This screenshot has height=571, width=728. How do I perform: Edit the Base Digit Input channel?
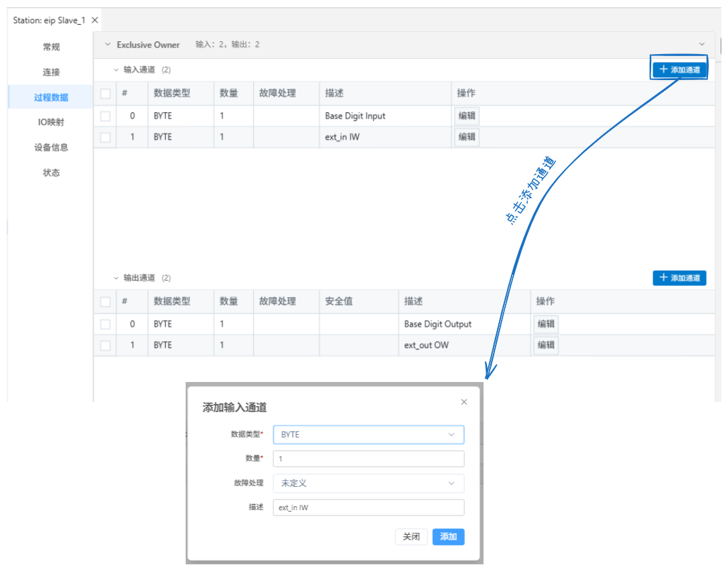(467, 116)
